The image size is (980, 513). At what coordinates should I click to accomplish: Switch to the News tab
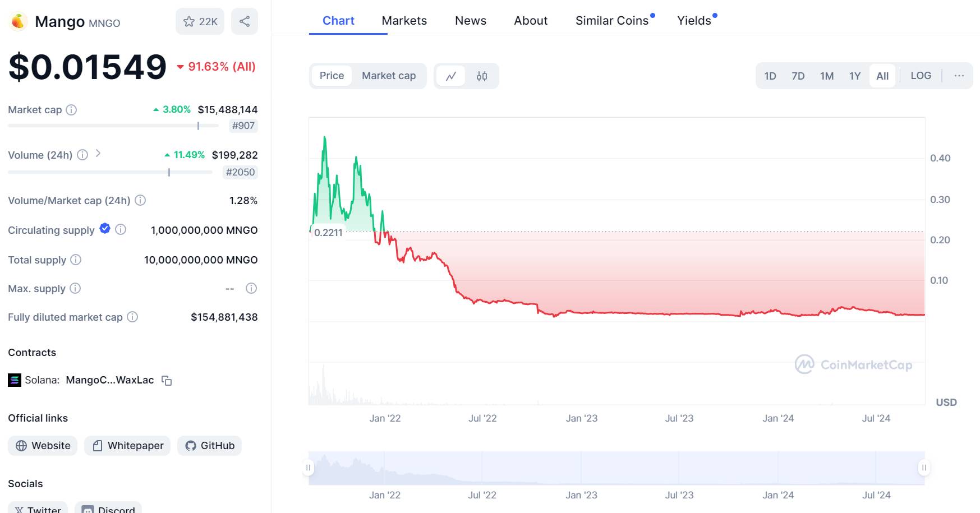(470, 21)
